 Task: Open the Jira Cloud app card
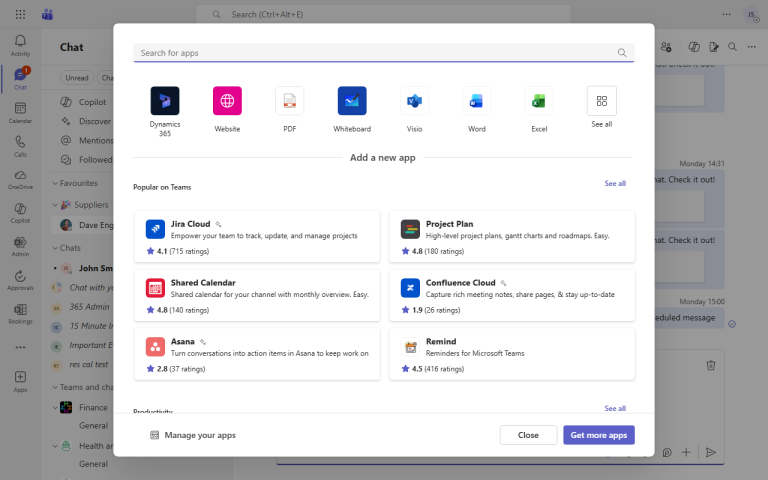point(256,236)
